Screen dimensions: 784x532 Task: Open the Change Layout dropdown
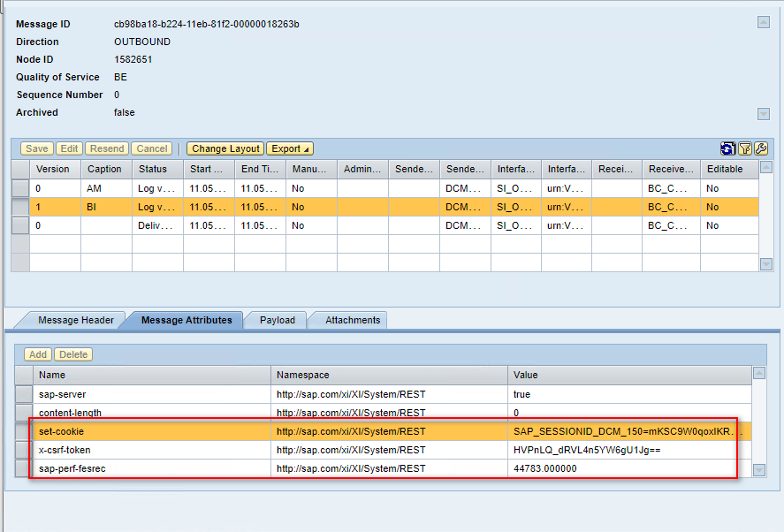(225, 148)
